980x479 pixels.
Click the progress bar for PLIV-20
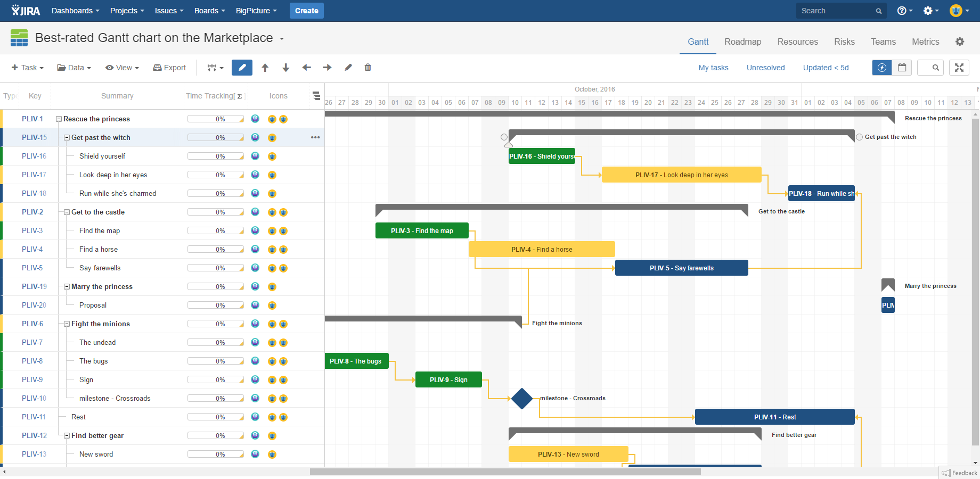(216, 305)
